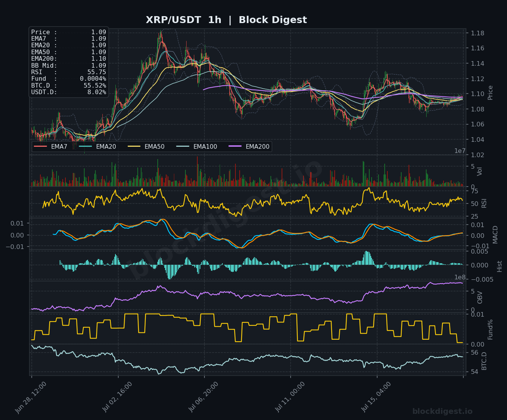This screenshot has width=507, height=420.
Task: Click the 0.005 tick on Hist axis
Action: (x=480, y=251)
